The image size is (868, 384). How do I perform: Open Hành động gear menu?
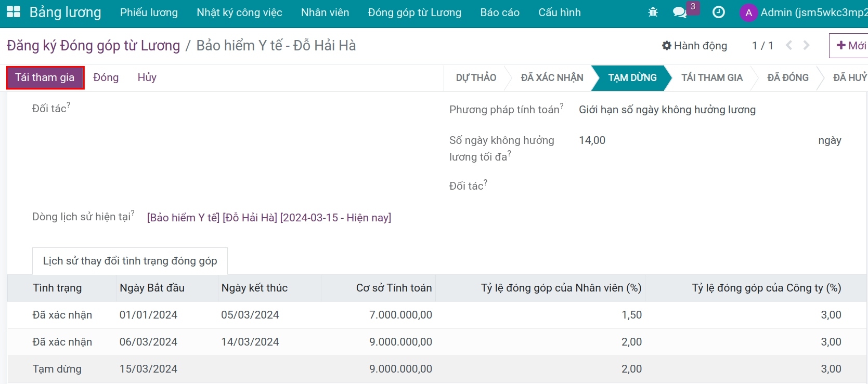[694, 46]
